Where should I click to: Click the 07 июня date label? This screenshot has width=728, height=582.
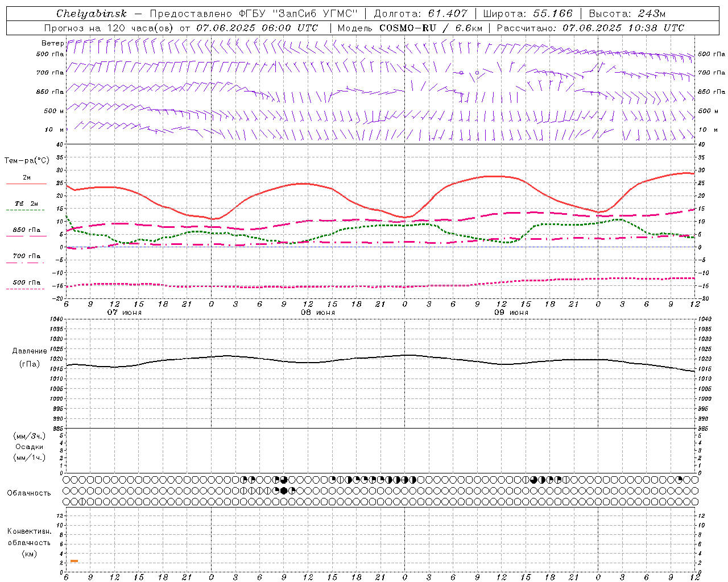tap(125, 313)
